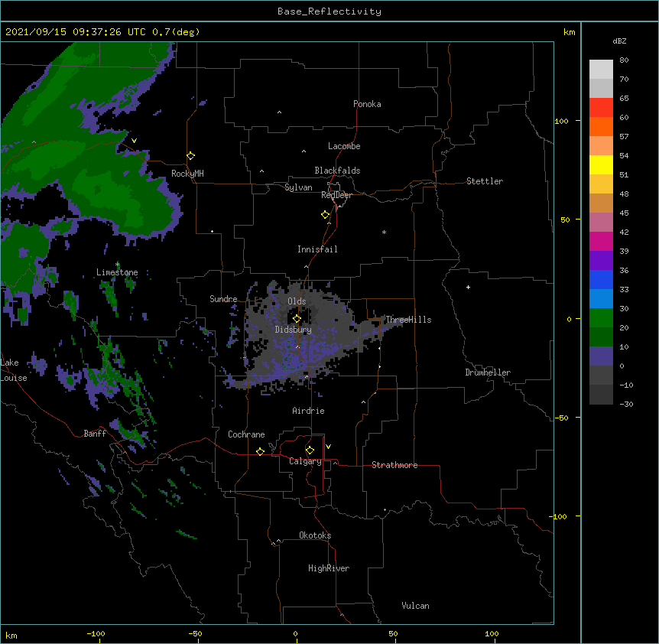Click the Didsbury label
This screenshot has height=644, width=659.
tap(294, 330)
